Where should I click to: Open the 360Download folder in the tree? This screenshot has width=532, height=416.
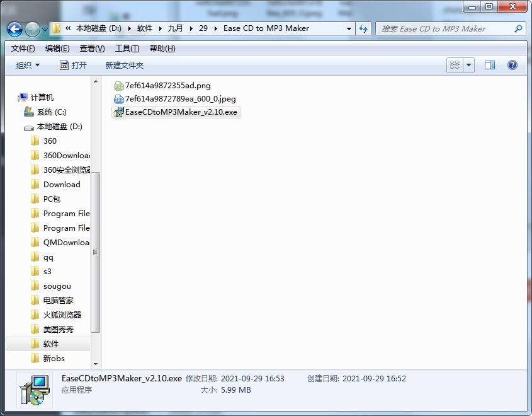click(67, 156)
